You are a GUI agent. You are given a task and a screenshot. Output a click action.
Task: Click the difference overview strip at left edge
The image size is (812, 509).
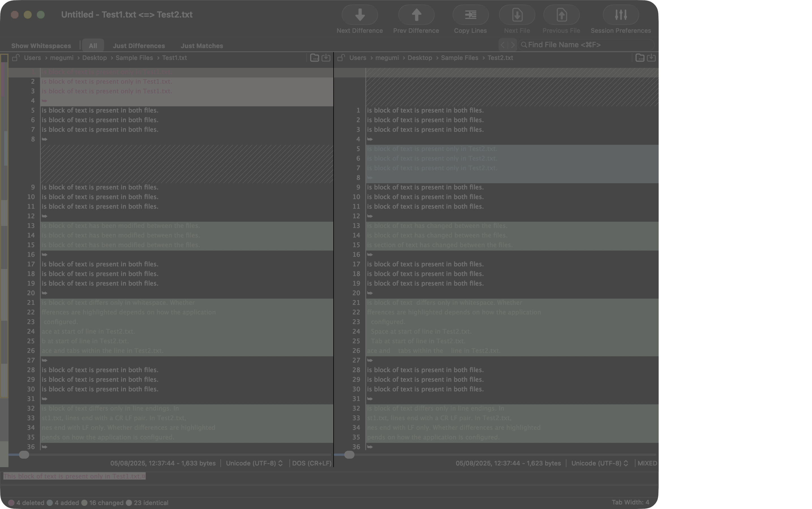(x=4, y=260)
